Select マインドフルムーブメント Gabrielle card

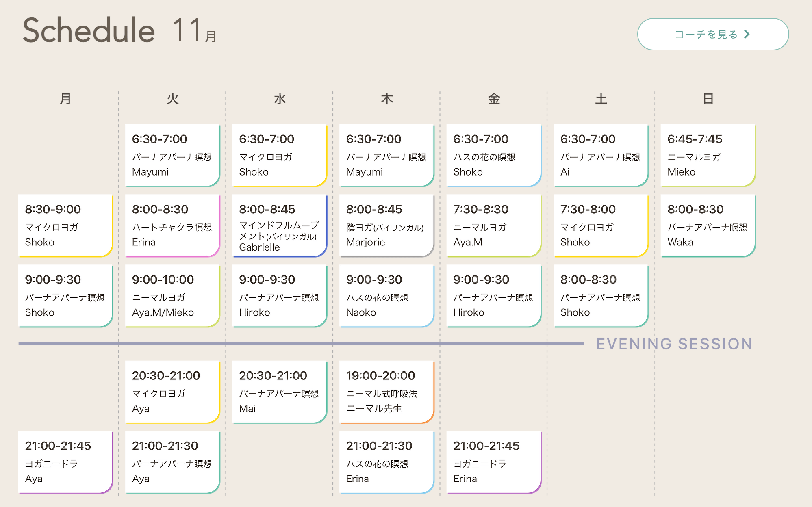[x=280, y=226]
